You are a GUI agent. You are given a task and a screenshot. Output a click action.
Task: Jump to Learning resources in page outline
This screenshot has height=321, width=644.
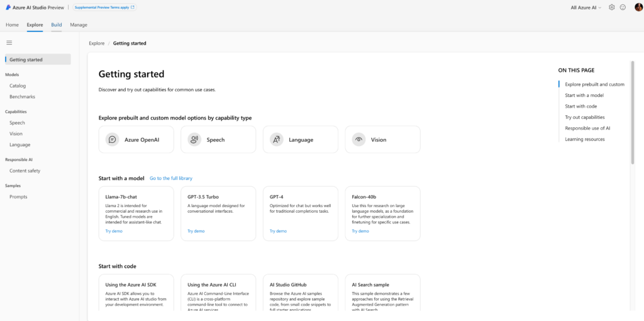click(x=584, y=139)
